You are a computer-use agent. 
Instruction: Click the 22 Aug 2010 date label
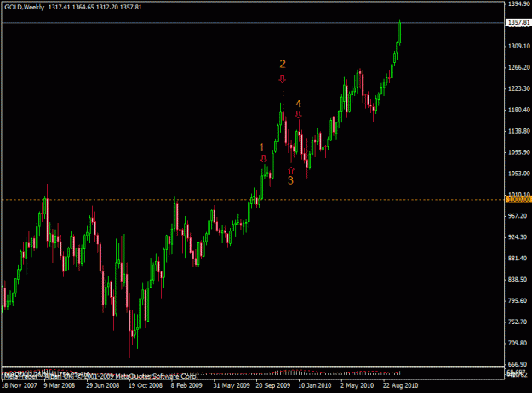[400, 385]
